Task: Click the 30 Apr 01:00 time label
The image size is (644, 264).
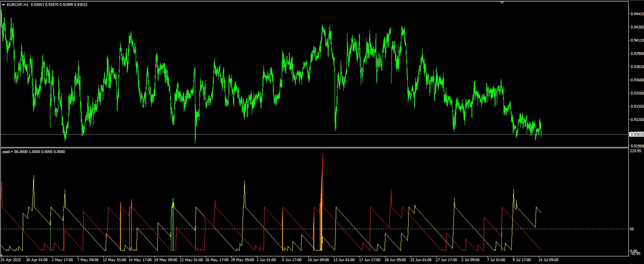Action: (x=37, y=260)
